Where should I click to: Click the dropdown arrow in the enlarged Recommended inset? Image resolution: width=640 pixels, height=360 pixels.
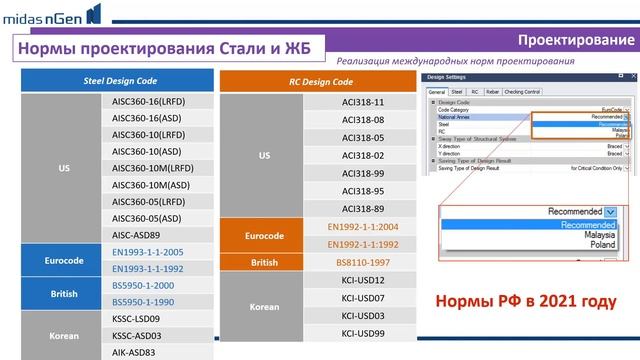pyautogui.click(x=610, y=212)
